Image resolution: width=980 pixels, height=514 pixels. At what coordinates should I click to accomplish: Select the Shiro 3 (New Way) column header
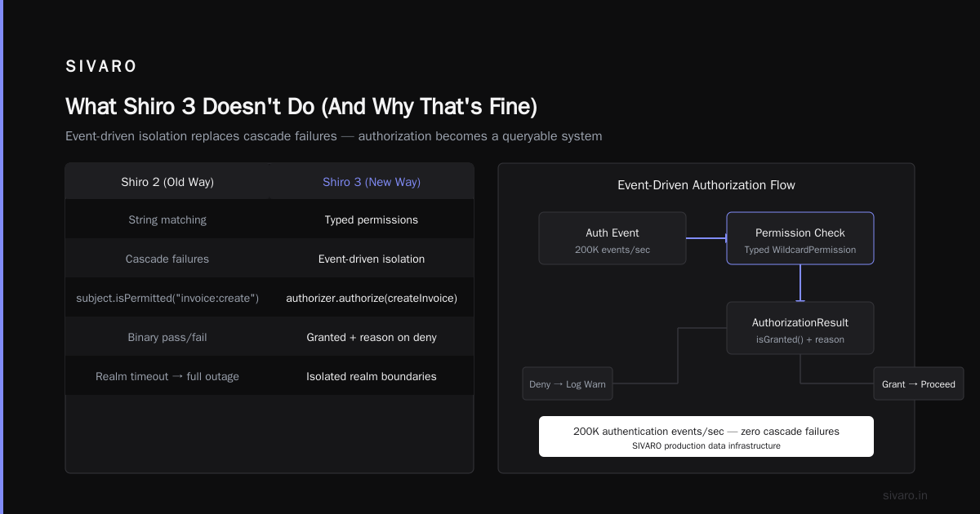372,182
